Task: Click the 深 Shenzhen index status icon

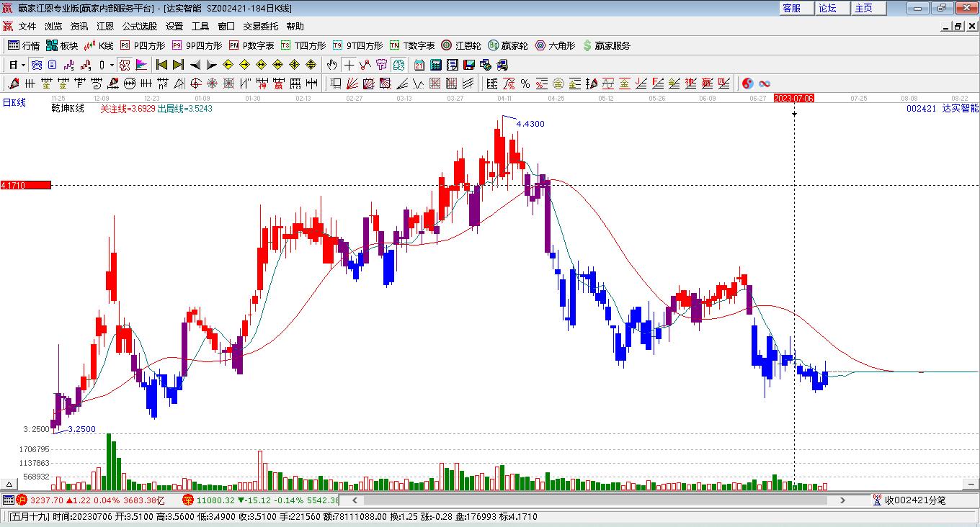Action: pos(188,500)
